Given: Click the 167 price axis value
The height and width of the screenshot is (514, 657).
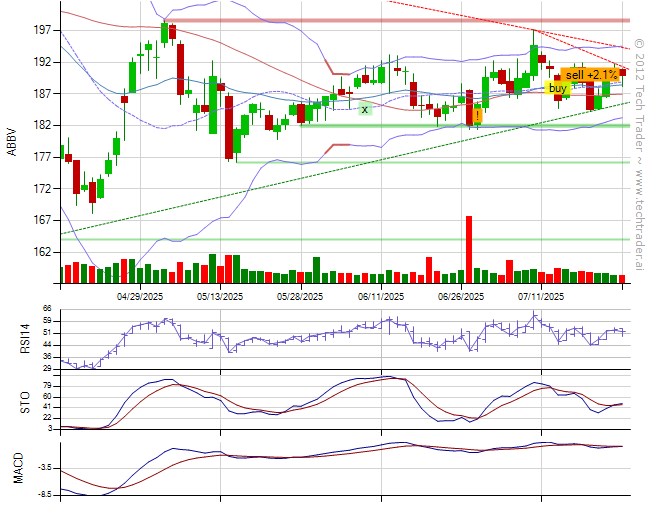Looking at the screenshot, I should point(42,220).
